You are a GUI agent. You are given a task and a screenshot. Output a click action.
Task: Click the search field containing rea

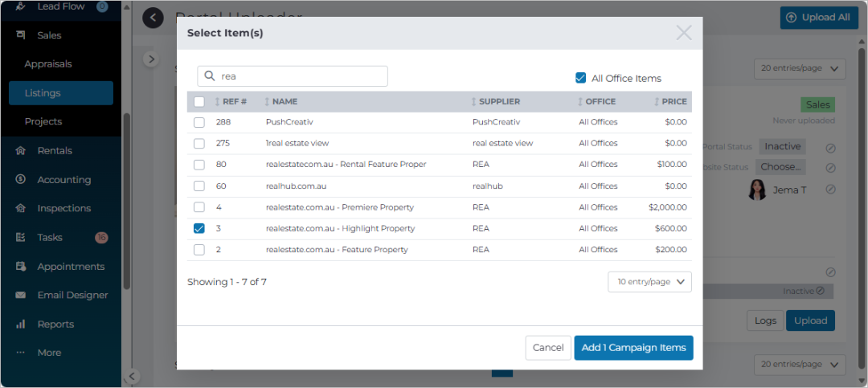click(293, 76)
